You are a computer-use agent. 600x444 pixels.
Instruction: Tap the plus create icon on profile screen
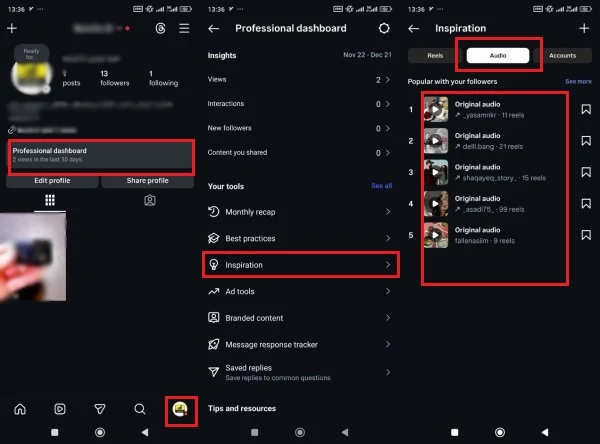(x=12, y=28)
